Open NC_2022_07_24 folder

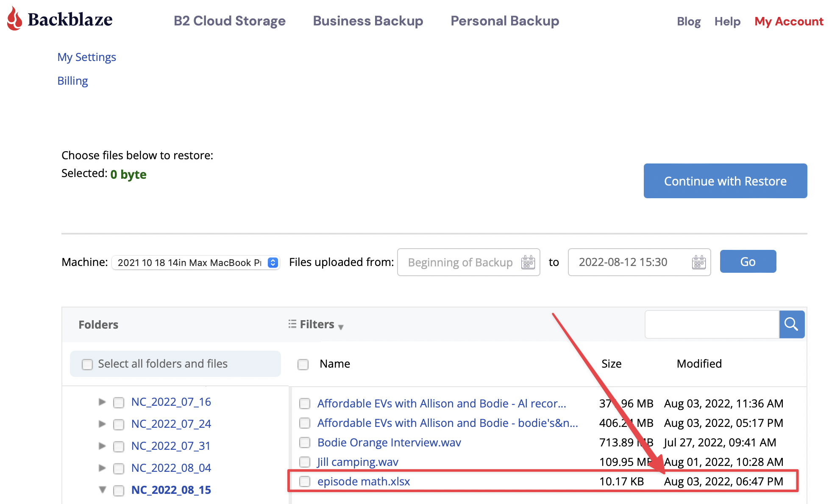(x=171, y=424)
